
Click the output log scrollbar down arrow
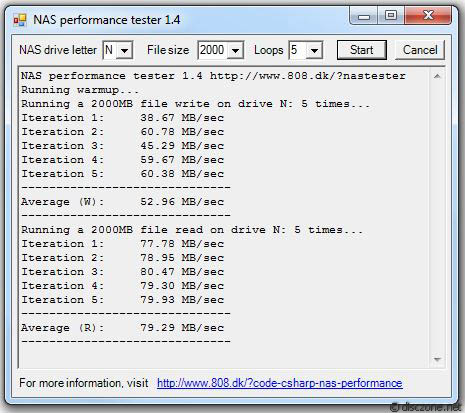pyautogui.click(x=437, y=359)
